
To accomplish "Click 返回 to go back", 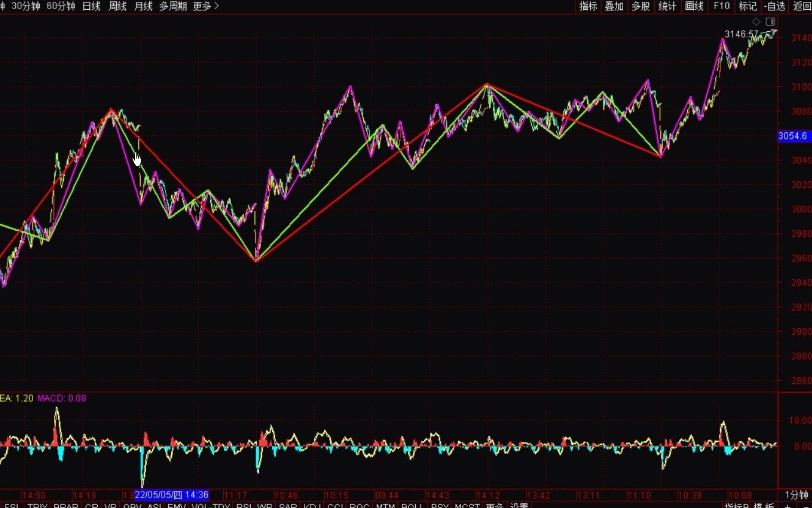I will 802,6.
